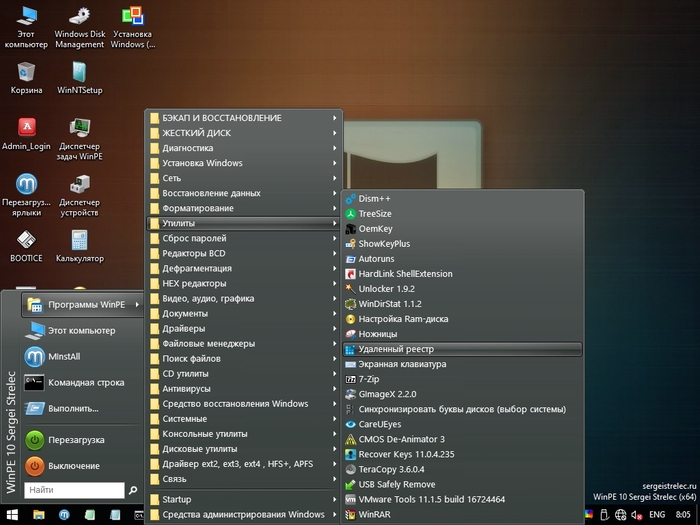Screen dimensions: 700x525
Task: Launch TreeSize from the utilities list
Action: tap(462, 214)
